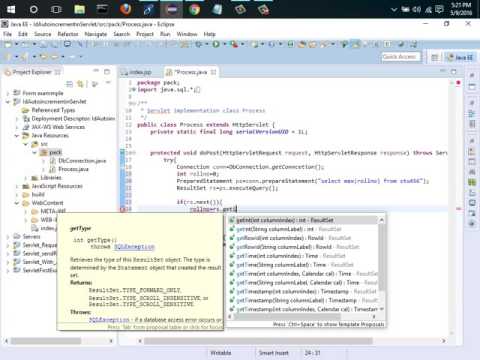
Task: Open the File menu
Action: [x=7, y=34]
